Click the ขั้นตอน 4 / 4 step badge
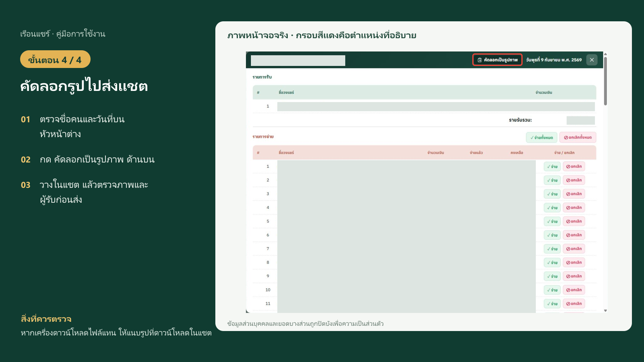The height and width of the screenshot is (362, 644). [55, 60]
